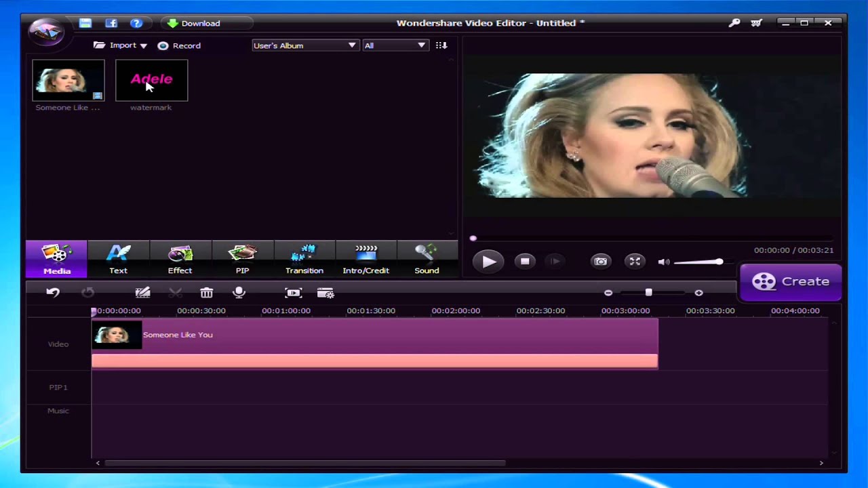Switch to the Sound tab
This screenshot has width=868, height=488.
pos(427,259)
